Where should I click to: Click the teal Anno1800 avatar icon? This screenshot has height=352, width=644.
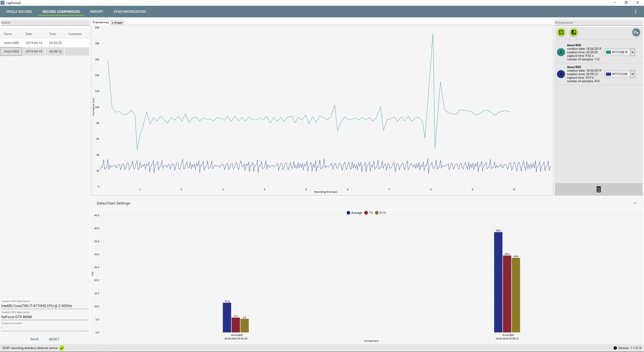tap(561, 52)
